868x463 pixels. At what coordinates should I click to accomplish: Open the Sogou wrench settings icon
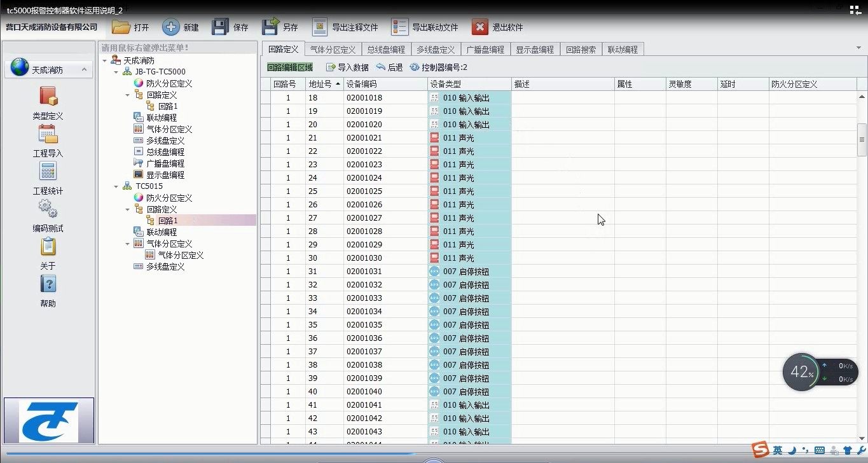[862, 450]
